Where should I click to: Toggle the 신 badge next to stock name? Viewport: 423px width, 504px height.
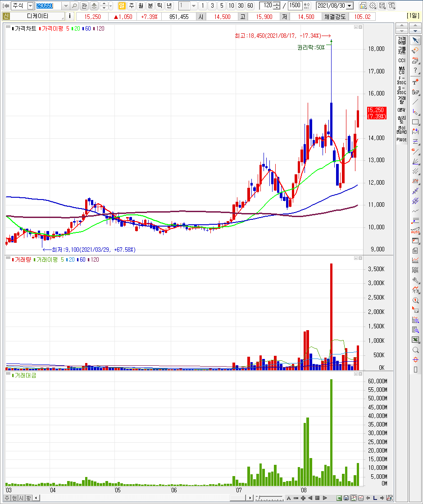[x=6, y=16]
